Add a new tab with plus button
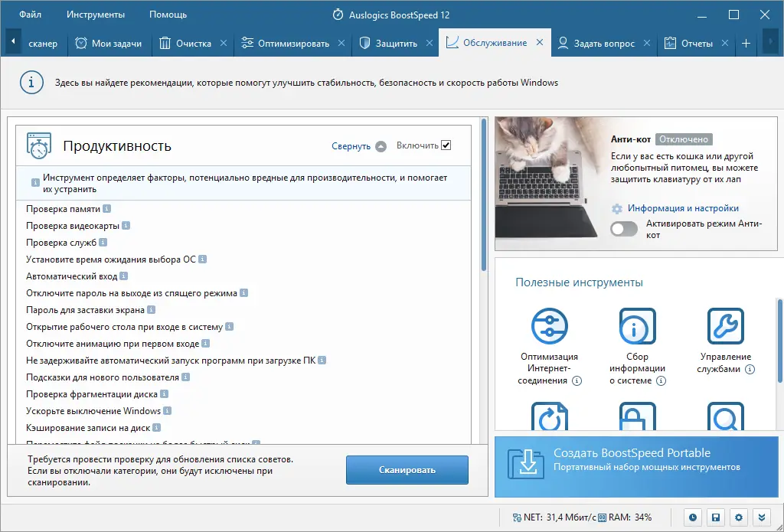This screenshot has height=532, width=784. [x=746, y=44]
